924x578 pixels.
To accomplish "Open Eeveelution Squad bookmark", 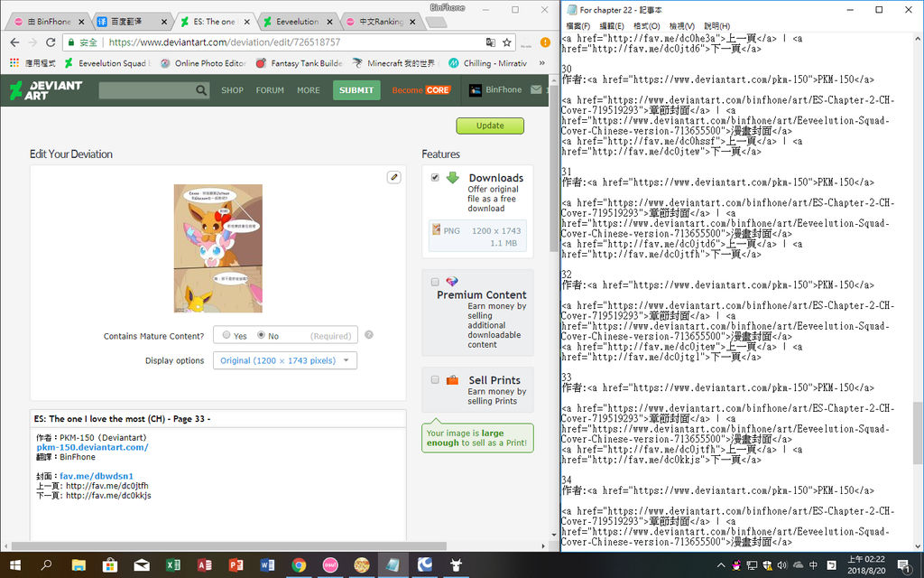I will tap(108, 63).
